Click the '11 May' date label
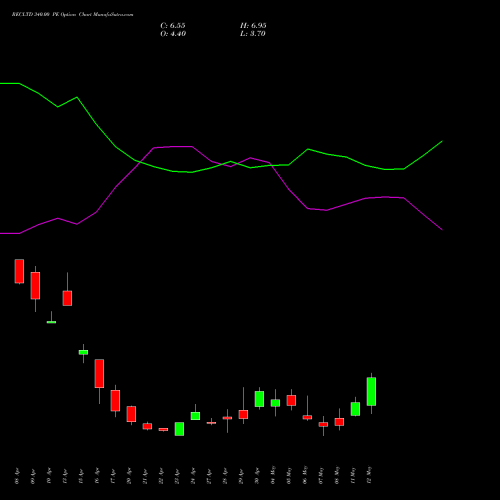500x500 pixels. (x=353, y=475)
